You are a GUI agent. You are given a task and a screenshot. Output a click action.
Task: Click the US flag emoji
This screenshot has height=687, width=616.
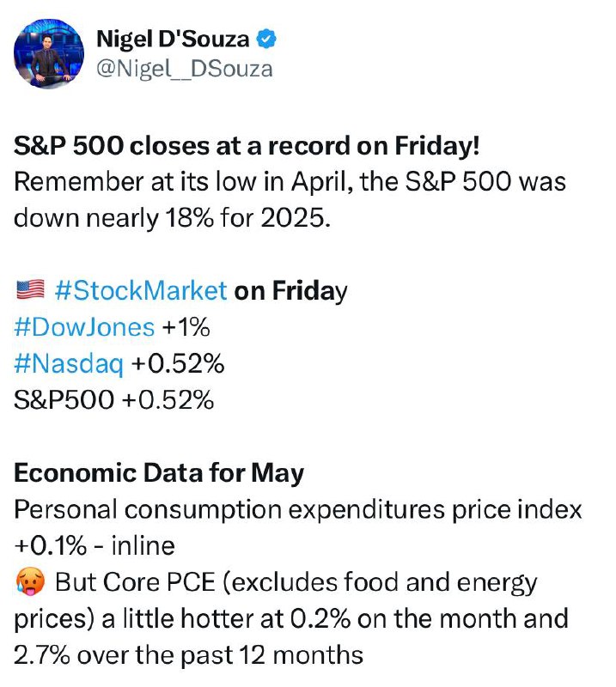(30, 289)
